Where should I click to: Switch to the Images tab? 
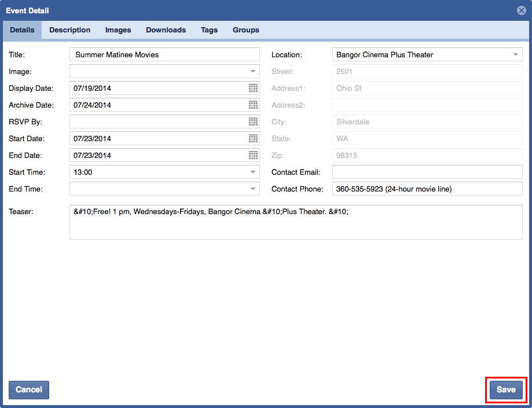coord(118,30)
